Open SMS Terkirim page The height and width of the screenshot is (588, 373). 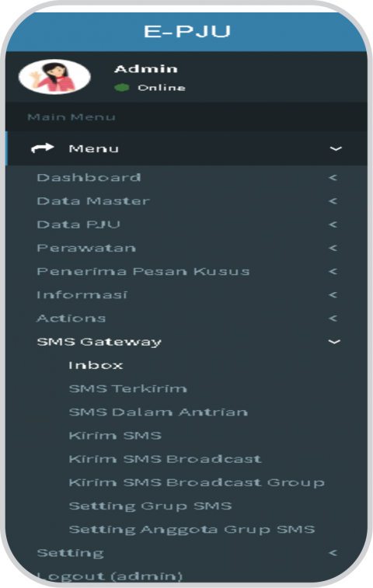128,388
